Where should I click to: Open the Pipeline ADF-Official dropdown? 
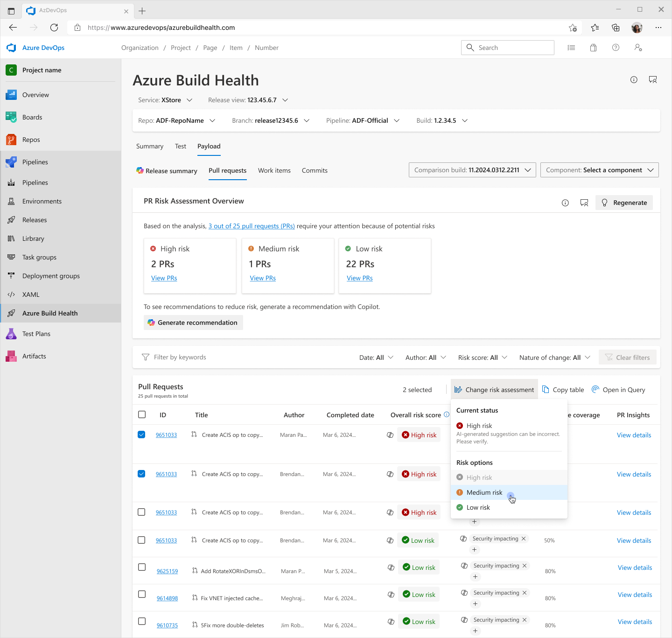coord(363,120)
